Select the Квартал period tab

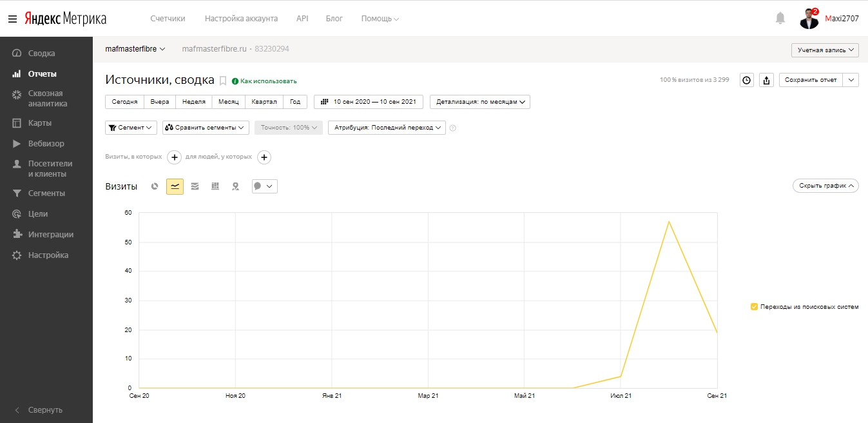point(264,102)
